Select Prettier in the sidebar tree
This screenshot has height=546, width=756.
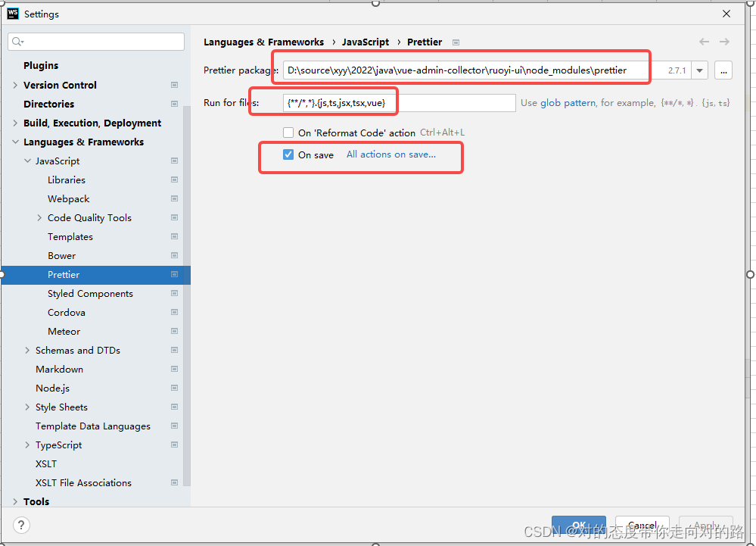[64, 274]
